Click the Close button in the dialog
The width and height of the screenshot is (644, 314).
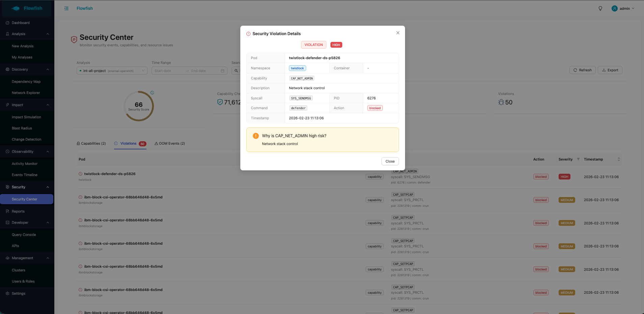pos(390,161)
